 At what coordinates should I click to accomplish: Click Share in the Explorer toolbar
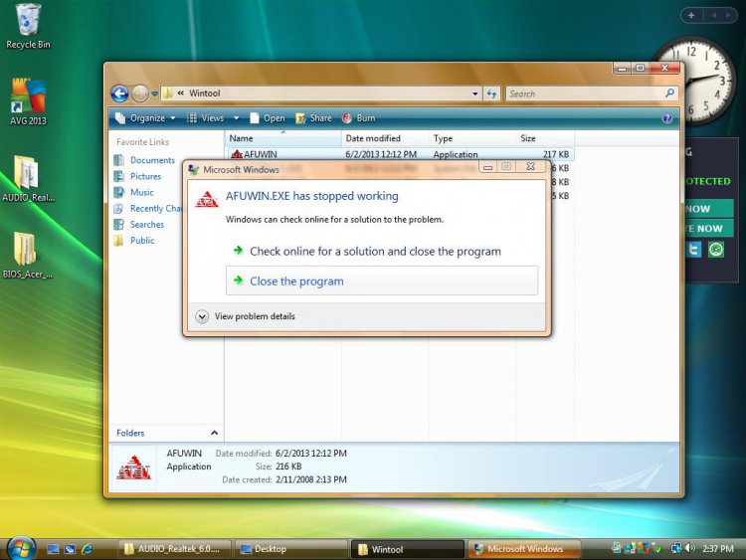(x=313, y=118)
